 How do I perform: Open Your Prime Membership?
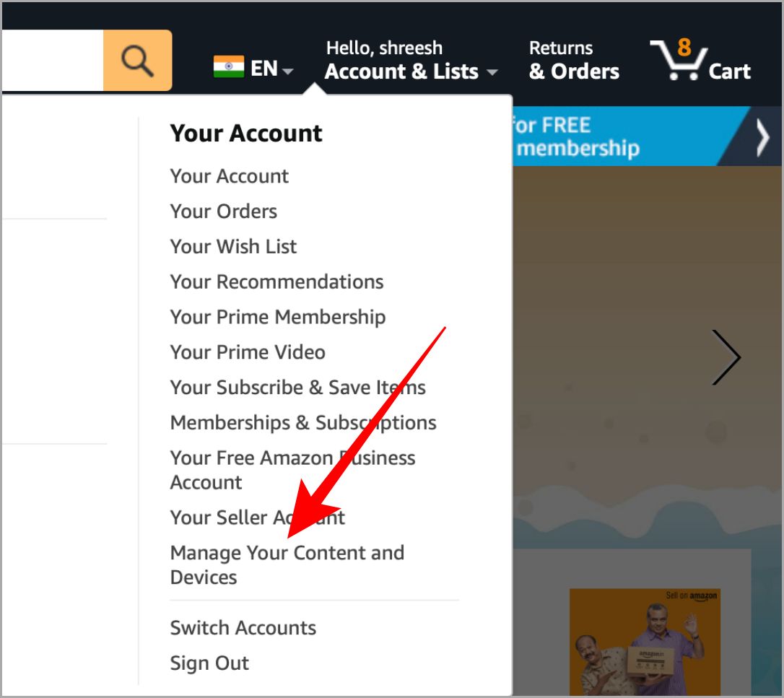click(277, 316)
